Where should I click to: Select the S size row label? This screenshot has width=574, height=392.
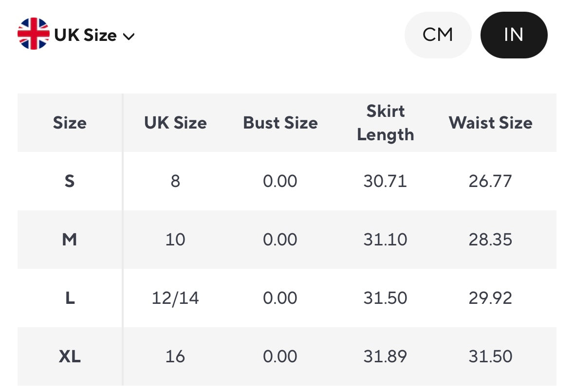click(x=70, y=181)
